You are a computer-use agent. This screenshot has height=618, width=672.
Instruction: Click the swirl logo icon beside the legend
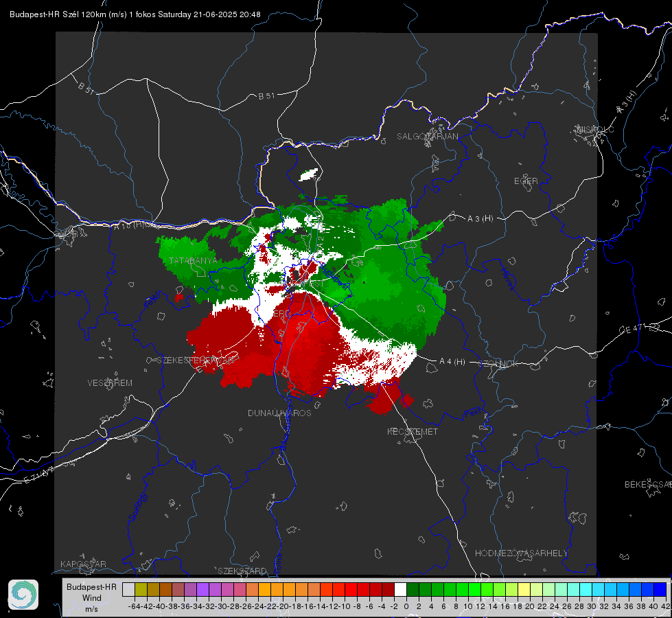(x=23, y=595)
